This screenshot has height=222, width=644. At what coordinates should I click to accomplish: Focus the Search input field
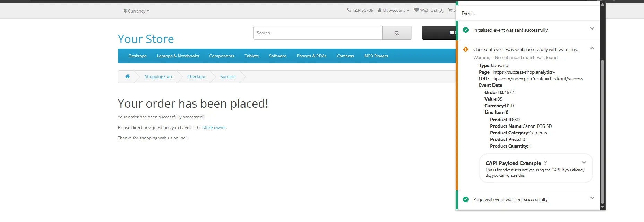tap(318, 33)
